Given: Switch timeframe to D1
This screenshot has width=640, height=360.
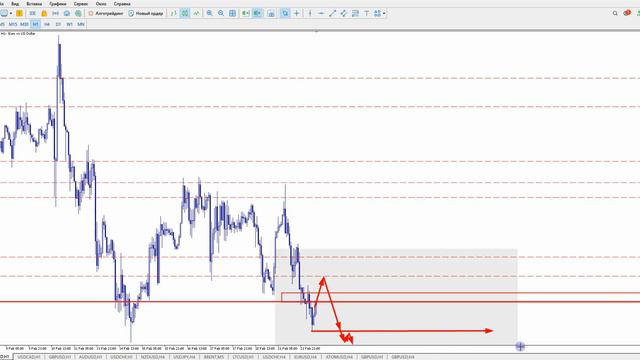Looking at the screenshot, I should point(58,24).
